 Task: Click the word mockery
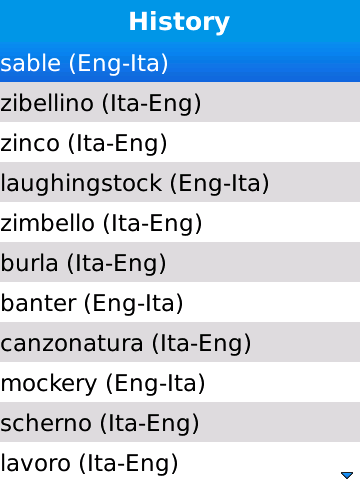pyautogui.click(x=49, y=384)
